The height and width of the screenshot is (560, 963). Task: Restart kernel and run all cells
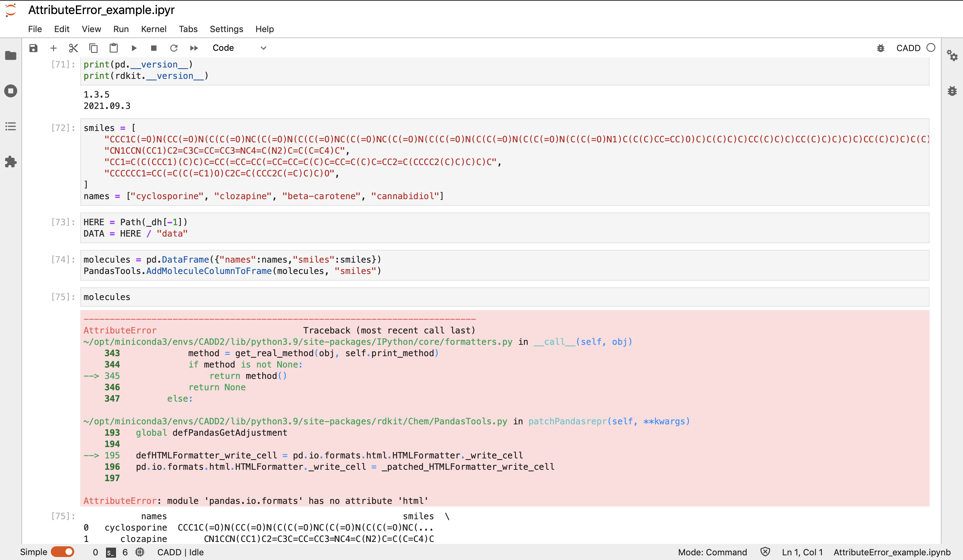[194, 48]
